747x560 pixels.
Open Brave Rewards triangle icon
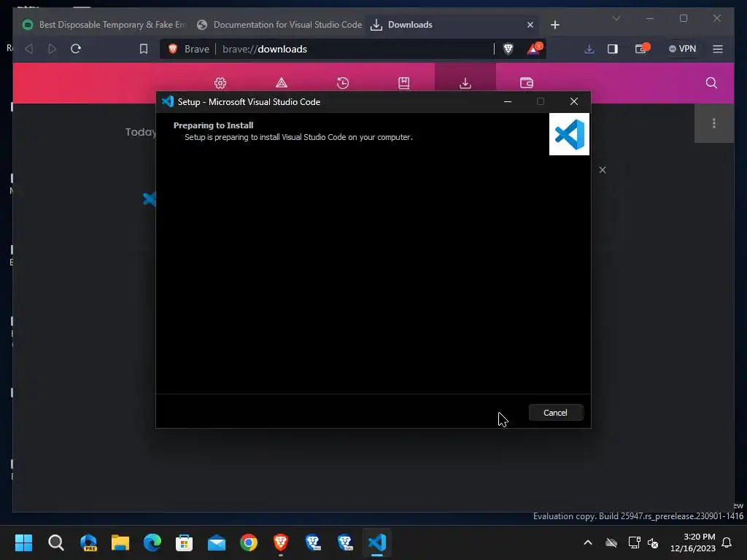click(x=533, y=49)
